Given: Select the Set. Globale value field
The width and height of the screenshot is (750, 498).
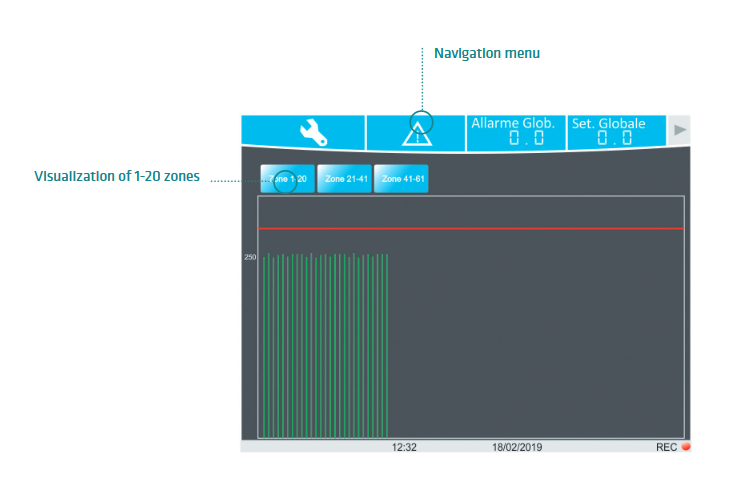Looking at the screenshot, I should point(614,139).
